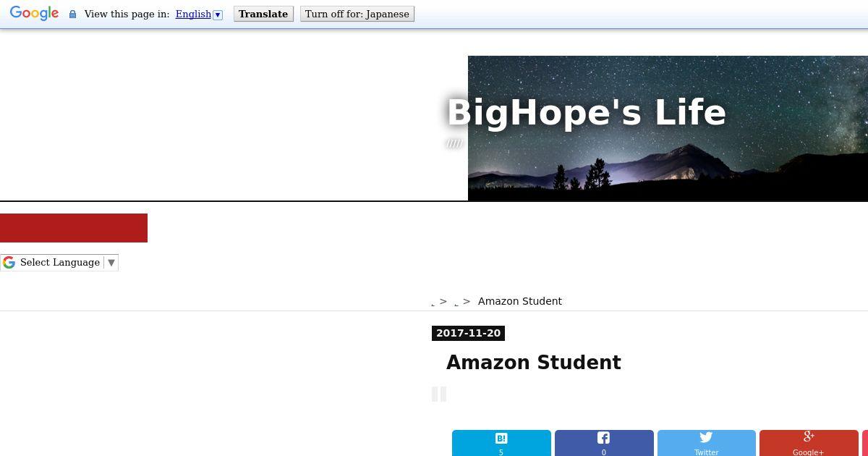Viewport: 868px width, 456px height.
Task: Click the Google G icon in language widget
Action: click(x=9, y=263)
